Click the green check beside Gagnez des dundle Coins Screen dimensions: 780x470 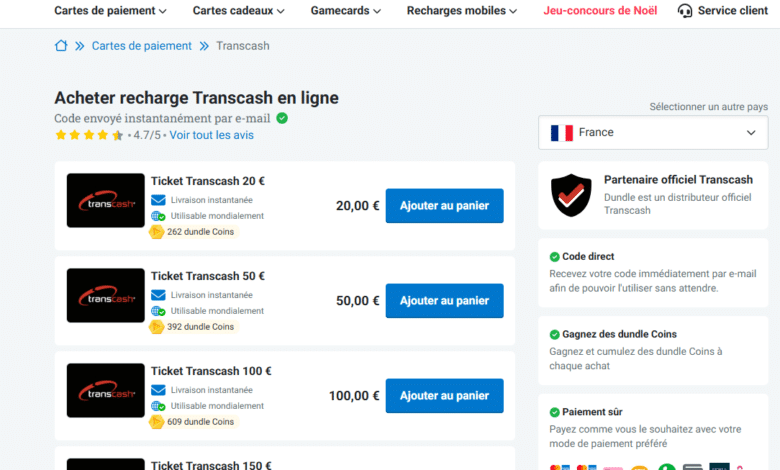(555, 334)
